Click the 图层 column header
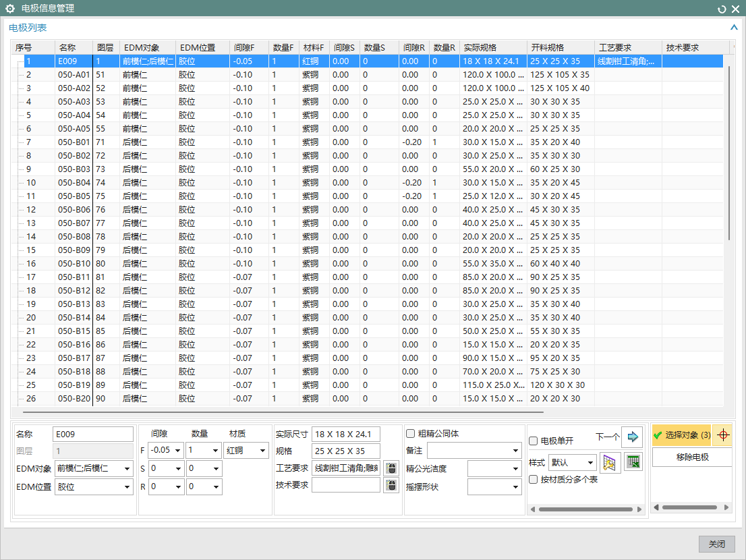Screen dimensions: 746x560 (106, 48)
